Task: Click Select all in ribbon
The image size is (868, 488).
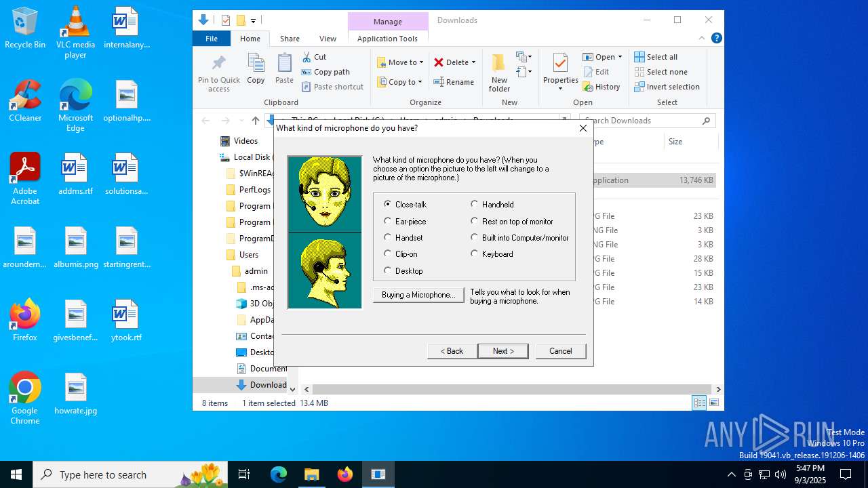Action: pyautogui.click(x=656, y=57)
